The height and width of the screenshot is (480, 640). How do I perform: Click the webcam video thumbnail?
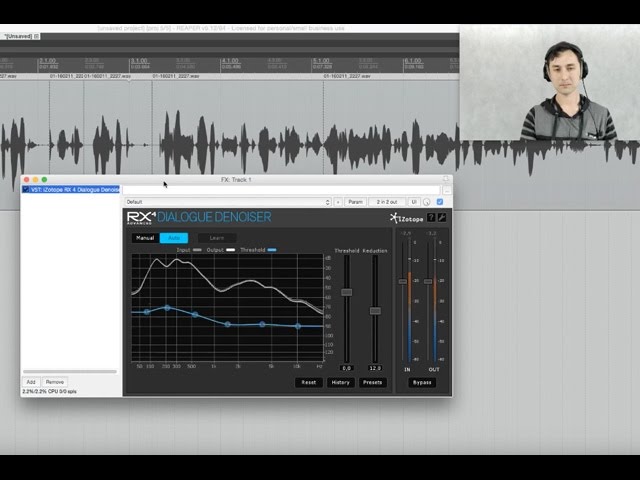pos(550,83)
